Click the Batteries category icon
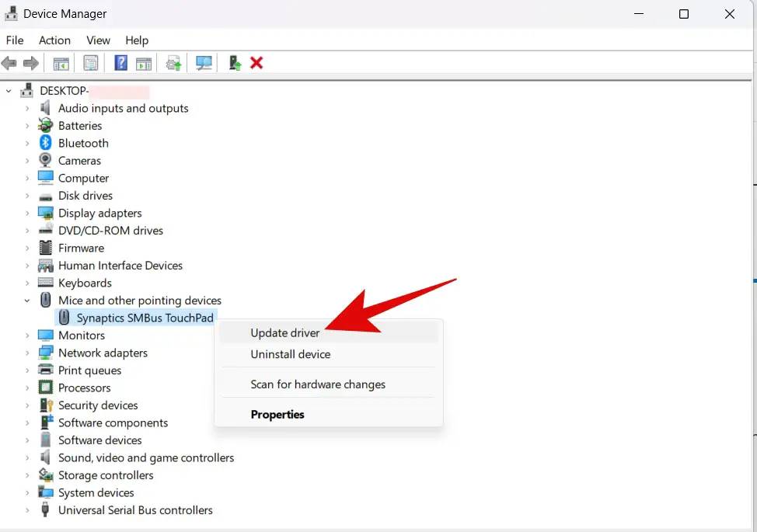Screen dimensions: 757x532 (45, 125)
